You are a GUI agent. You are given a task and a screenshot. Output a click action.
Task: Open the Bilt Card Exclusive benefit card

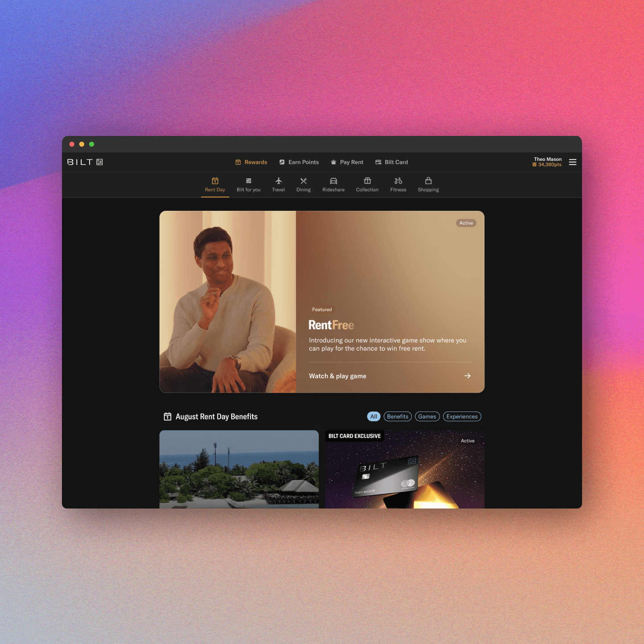[405, 469]
